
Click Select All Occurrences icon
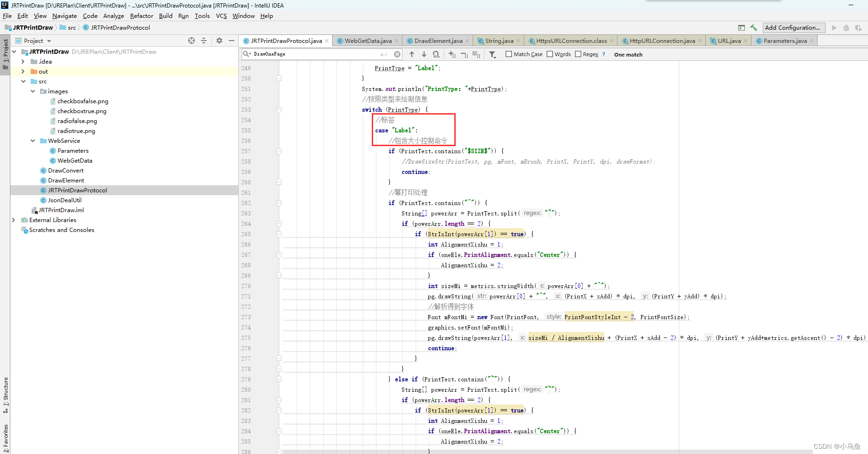[476, 54]
